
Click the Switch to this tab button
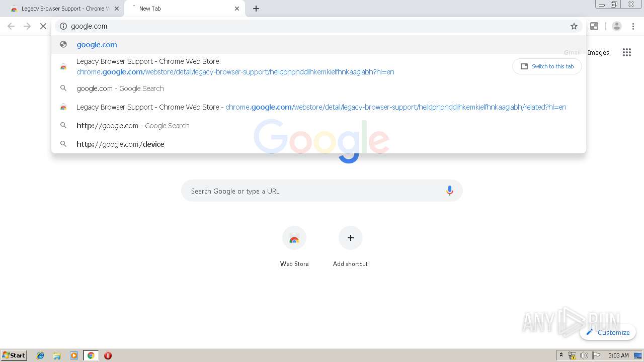coord(547,66)
